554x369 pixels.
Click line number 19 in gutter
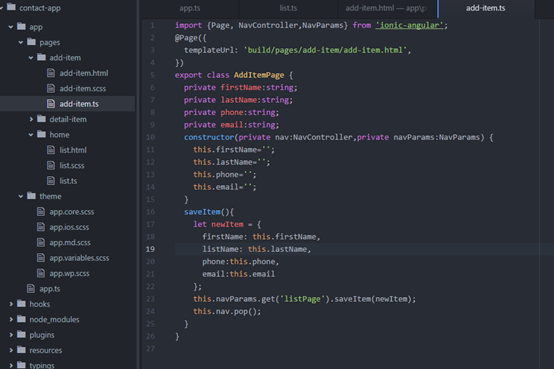[x=150, y=249]
